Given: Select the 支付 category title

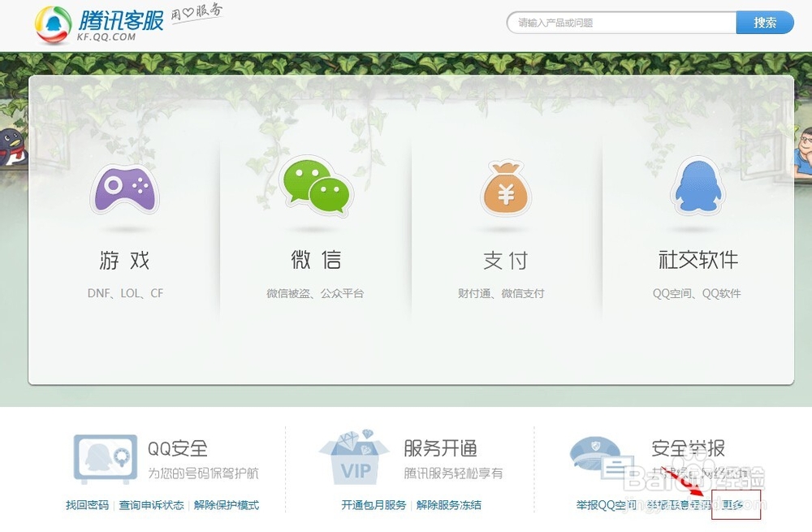Looking at the screenshot, I should tap(505, 261).
